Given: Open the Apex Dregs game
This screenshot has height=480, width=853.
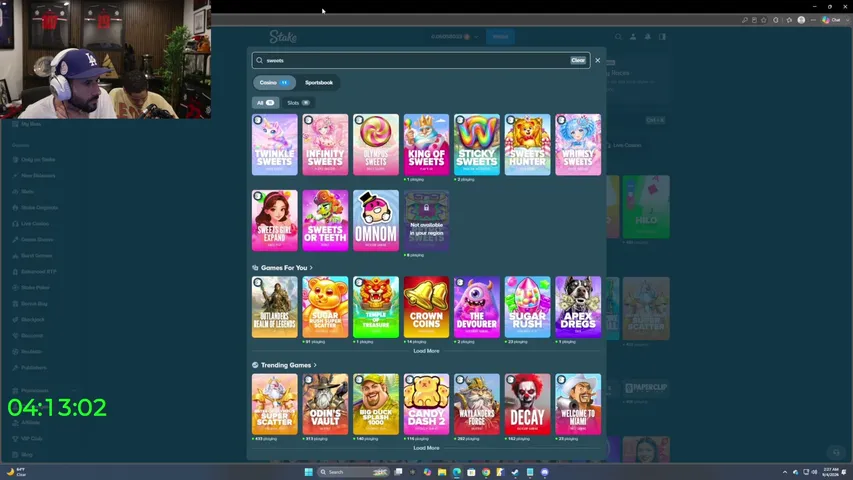Looking at the screenshot, I should pyautogui.click(x=578, y=307).
